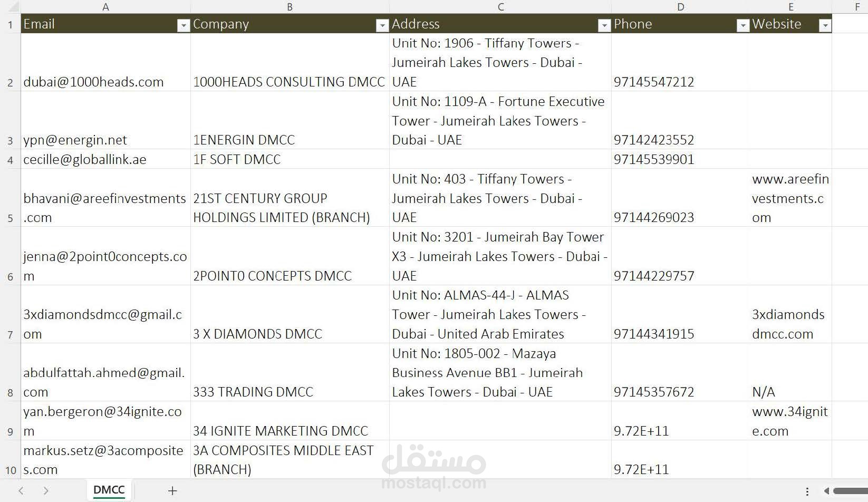Image resolution: width=868 pixels, height=502 pixels.
Task: Select column C header
Action: click(500, 7)
